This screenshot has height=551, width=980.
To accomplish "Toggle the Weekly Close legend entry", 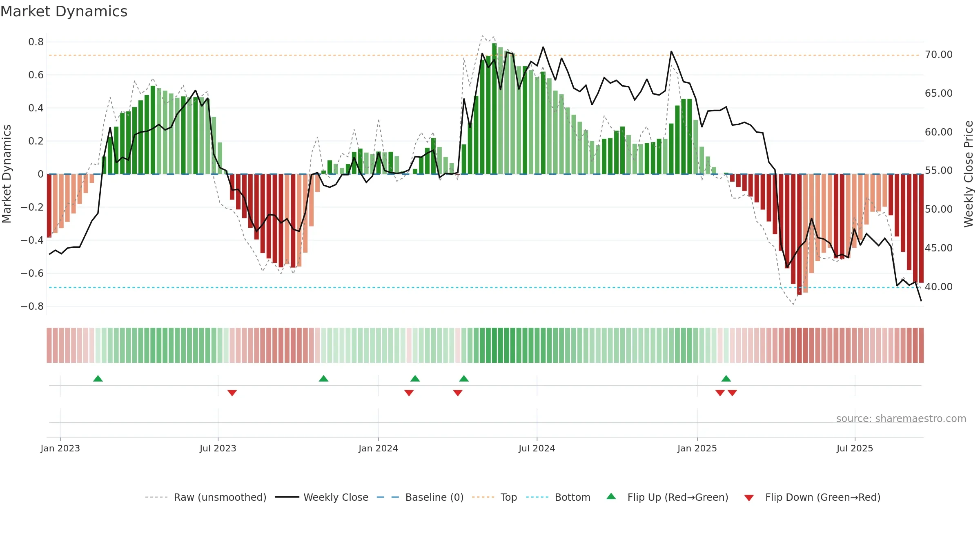I will (x=322, y=497).
